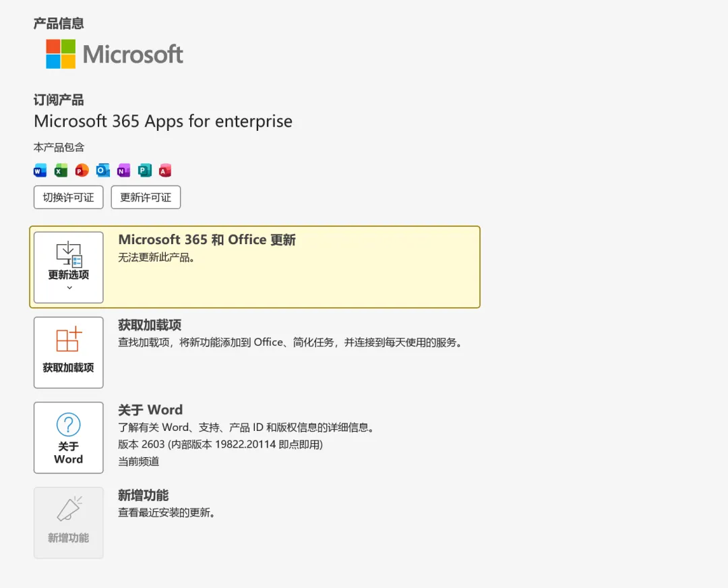This screenshot has height=588, width=728.
Task: Click the Microsoft four-color logo
Action: [x=61, y=54]
